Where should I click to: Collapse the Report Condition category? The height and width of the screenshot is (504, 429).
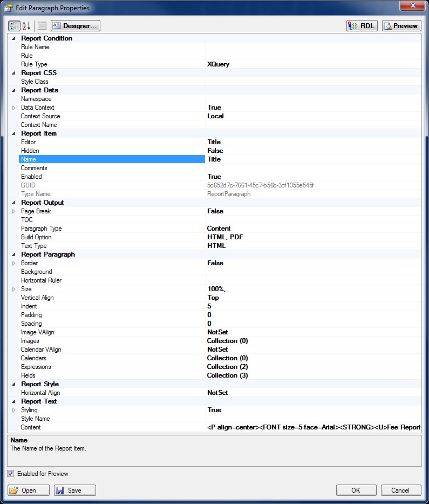tap(13, 38)
